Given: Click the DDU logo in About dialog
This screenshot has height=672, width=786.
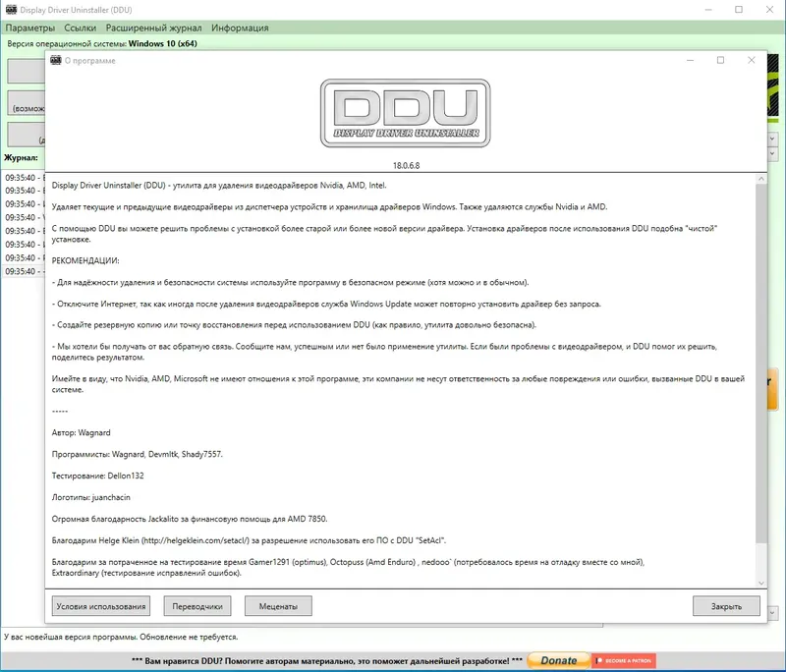Looking at the screenshot, I should tap(406, 113).
